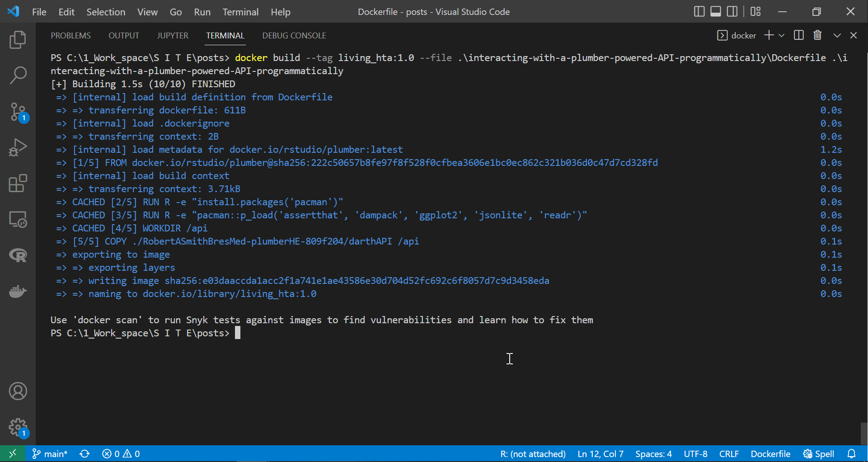Open the Terminal menu
Image resolution: width=868 pixels, height=462 pixels.
coord(240,12)
